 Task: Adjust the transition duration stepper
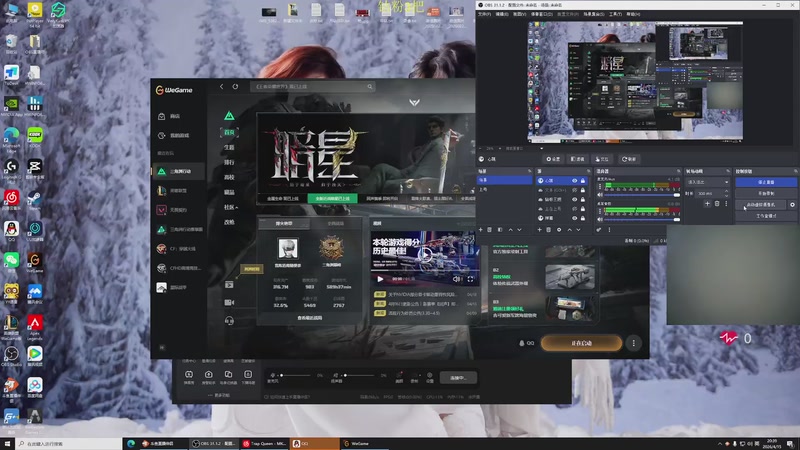coord(727,193)
